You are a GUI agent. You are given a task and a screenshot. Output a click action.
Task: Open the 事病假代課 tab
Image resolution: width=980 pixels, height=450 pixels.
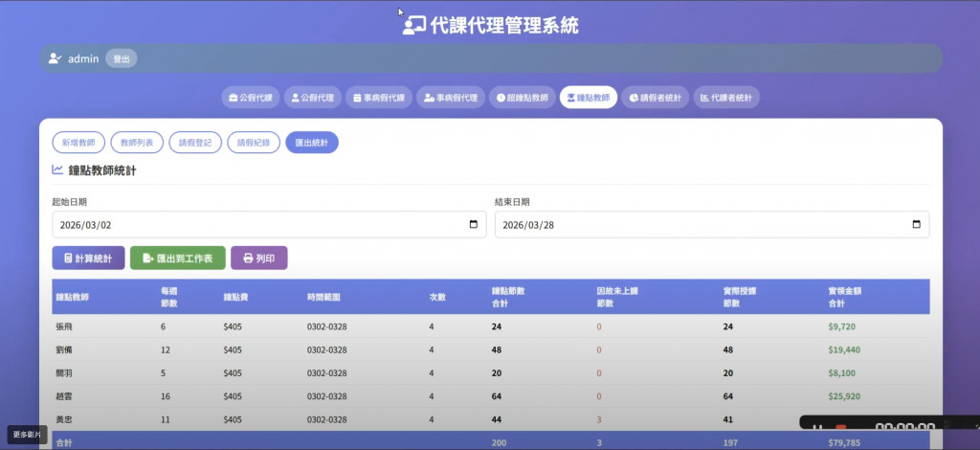(379, 98)
